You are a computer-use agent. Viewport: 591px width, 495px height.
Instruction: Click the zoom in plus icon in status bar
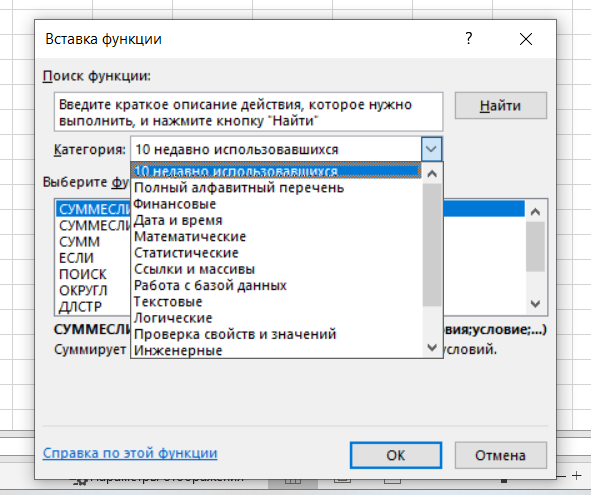(x=576, y=476)
